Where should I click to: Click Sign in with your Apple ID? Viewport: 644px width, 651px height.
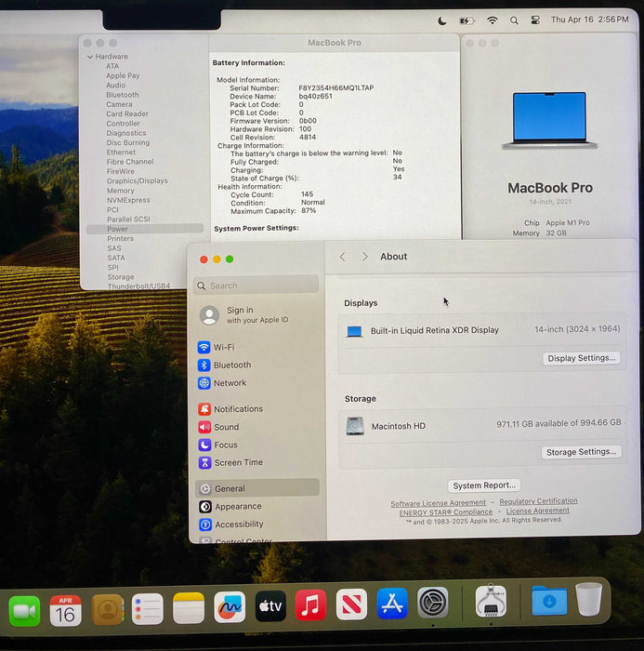pyautogui.click(x=257, y=315)
